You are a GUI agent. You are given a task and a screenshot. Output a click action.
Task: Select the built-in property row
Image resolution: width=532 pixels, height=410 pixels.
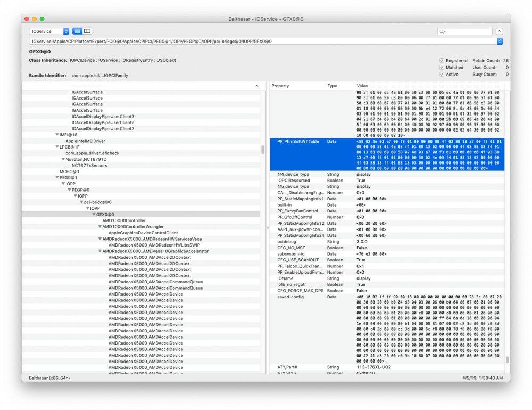point(387,205)
